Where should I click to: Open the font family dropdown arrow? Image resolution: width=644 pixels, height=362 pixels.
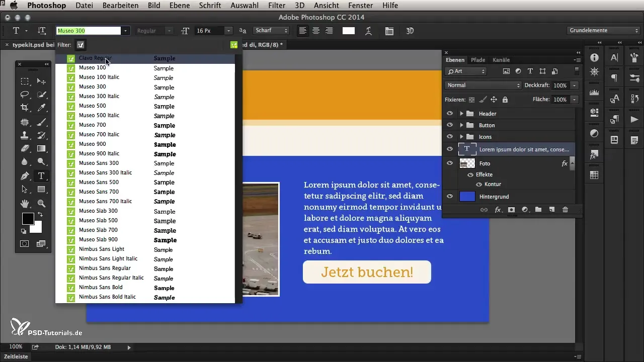coord(126,31)
